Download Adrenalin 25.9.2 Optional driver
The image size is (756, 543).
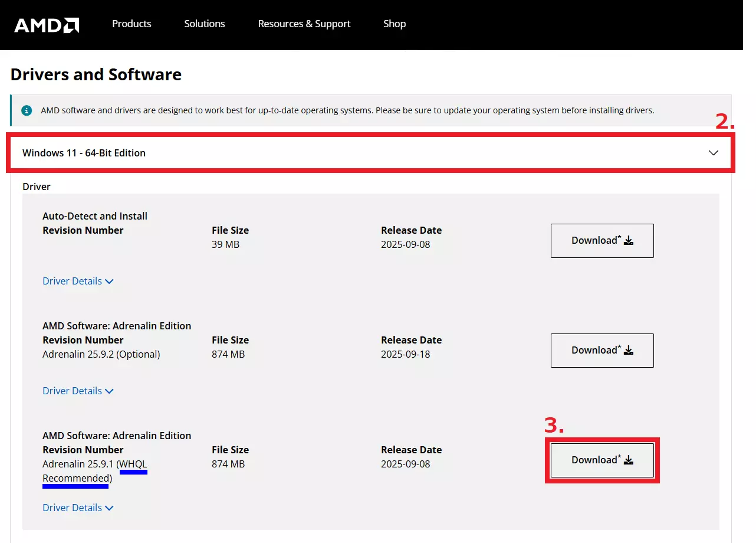[x=602, y=351]
